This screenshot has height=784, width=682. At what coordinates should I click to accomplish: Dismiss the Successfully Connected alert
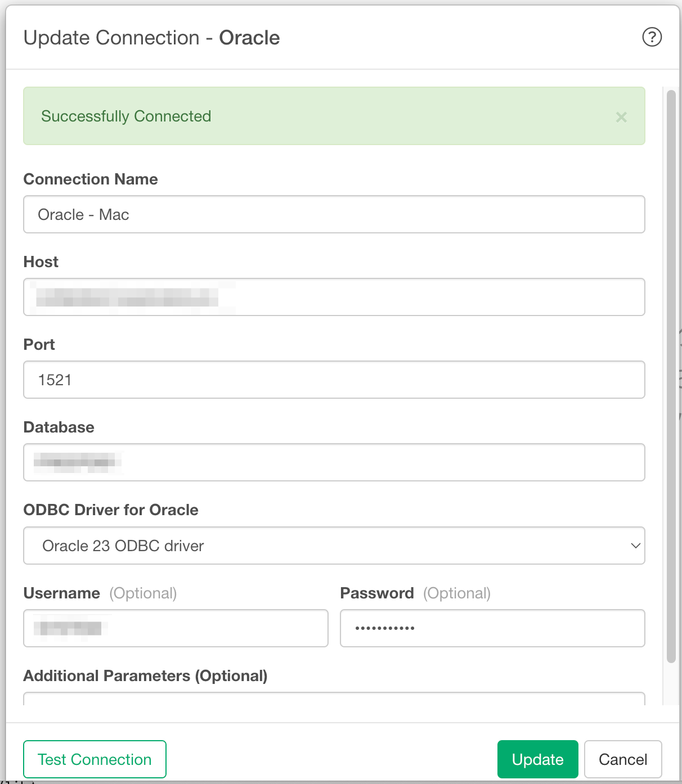[x=621, y=117]
